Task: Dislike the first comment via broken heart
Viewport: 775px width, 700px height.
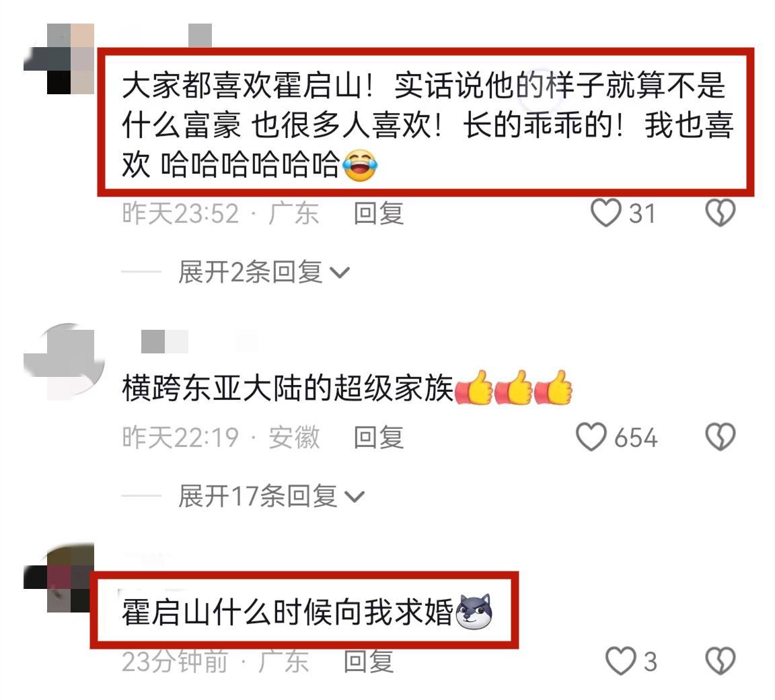Action: point(720,213)
